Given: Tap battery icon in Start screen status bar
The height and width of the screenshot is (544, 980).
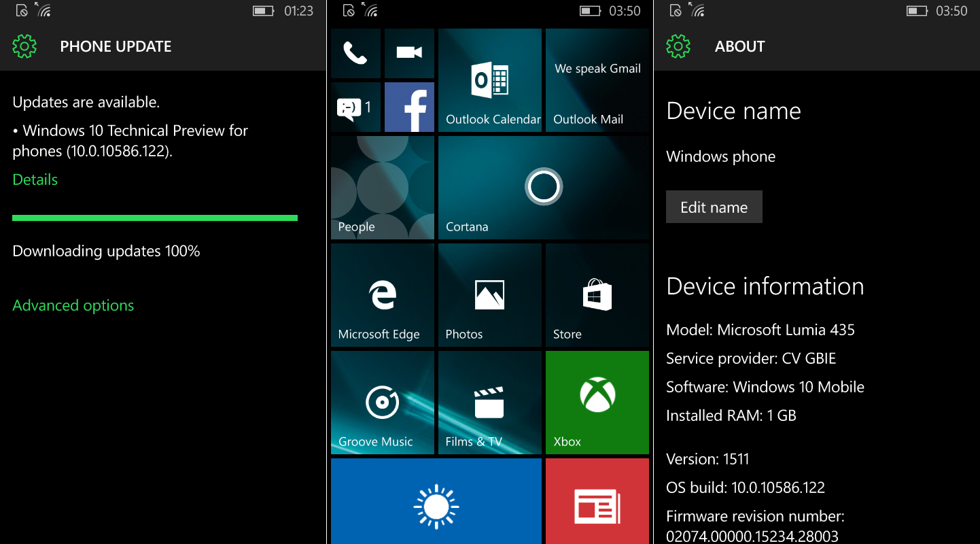Looking at the screenshot, I should pos(590,11).
